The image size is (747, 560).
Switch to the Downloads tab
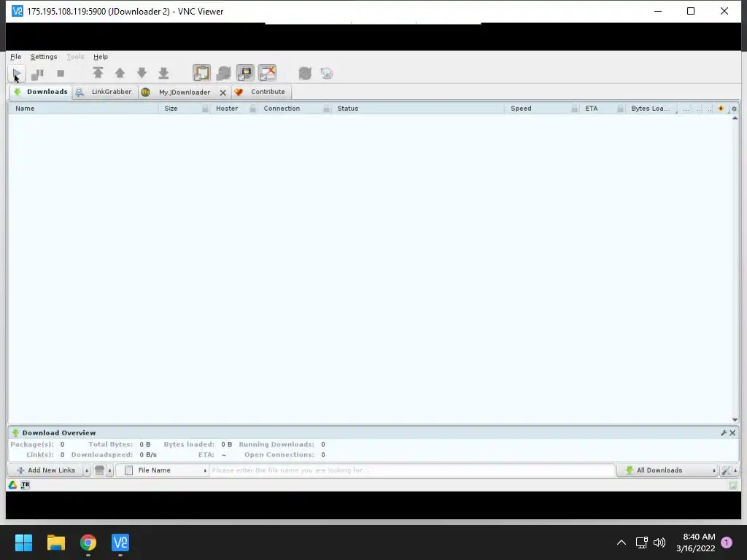coord(41,92)
